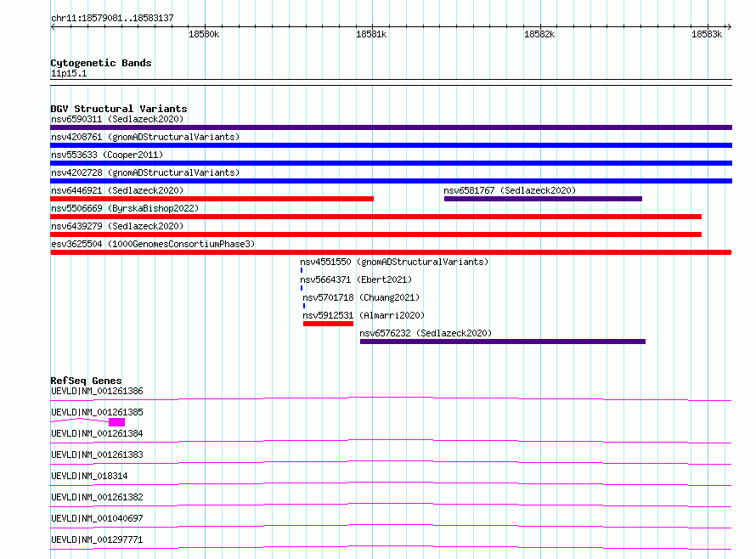Select the UEVLD|NM_001297771 transcript label
Image resolution: width=756 pixels, height=559 pixels.
tap(97, 539)
